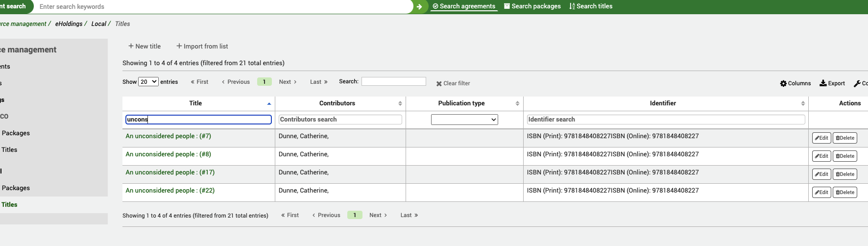Select the Search agreements tab
The height and width of the screenshot is (246, 868).
tap(464, 6)
